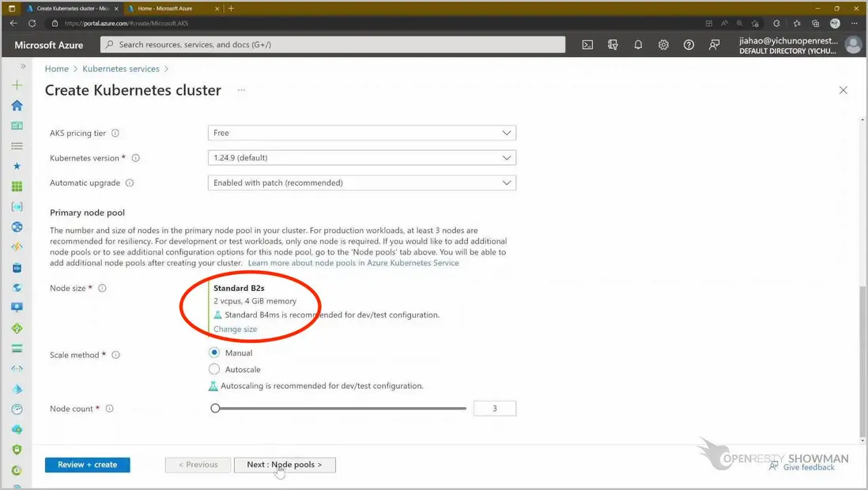Open the feedback icon in header
Image resolution: width=868 pixels, height=490 pixels.
coord(714,45)
